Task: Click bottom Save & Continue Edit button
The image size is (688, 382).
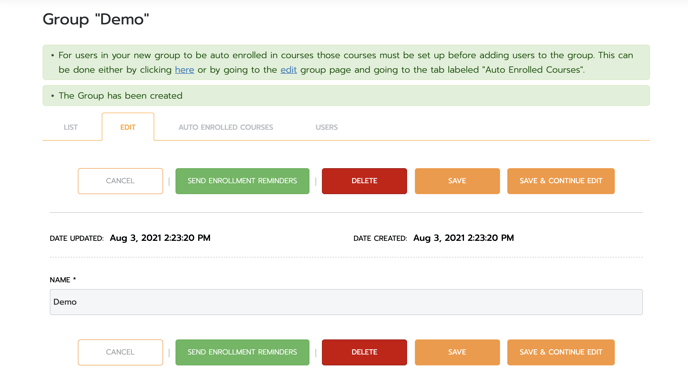Action: pos(561,352)
